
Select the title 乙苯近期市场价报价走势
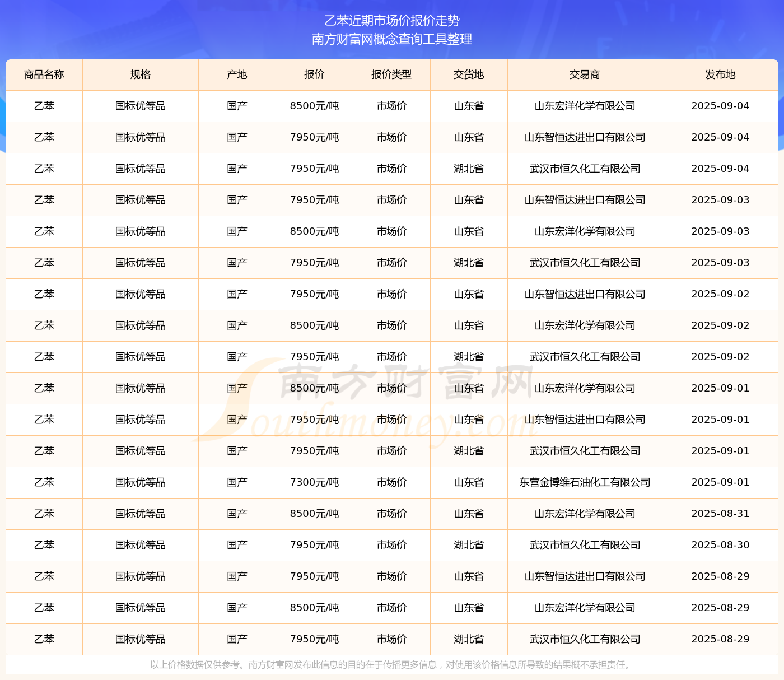point(392,21)
